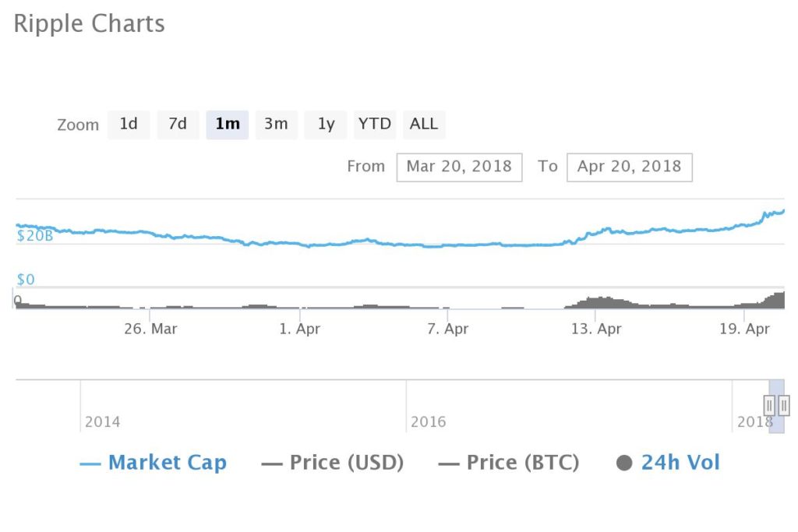Select the YTD zoom option

375,124
